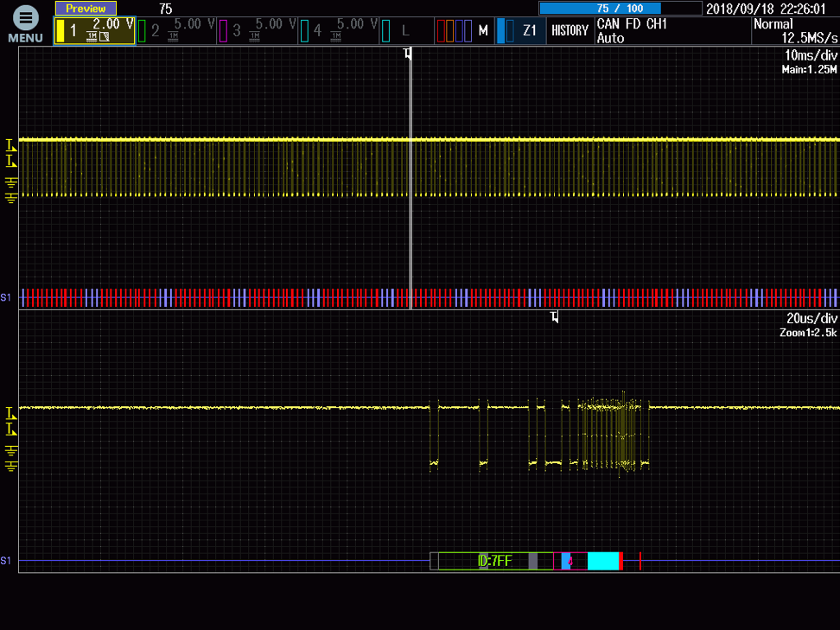Turn on channel 3

257,31
